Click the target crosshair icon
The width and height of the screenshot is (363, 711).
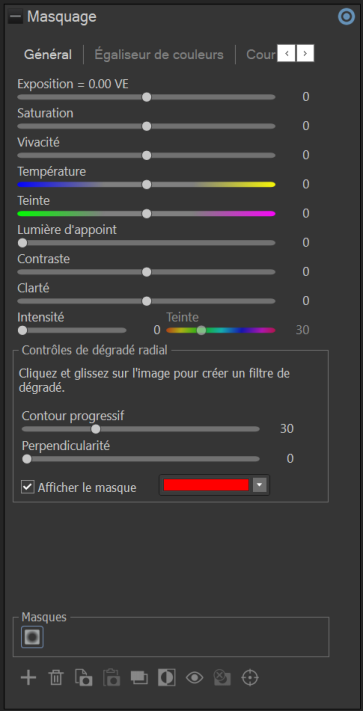coord(250,678)
